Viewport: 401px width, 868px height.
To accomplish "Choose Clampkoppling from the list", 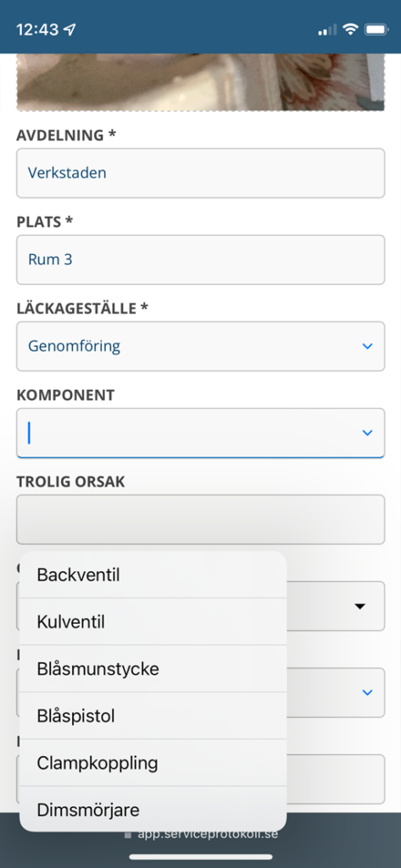I will click(153, 763).
